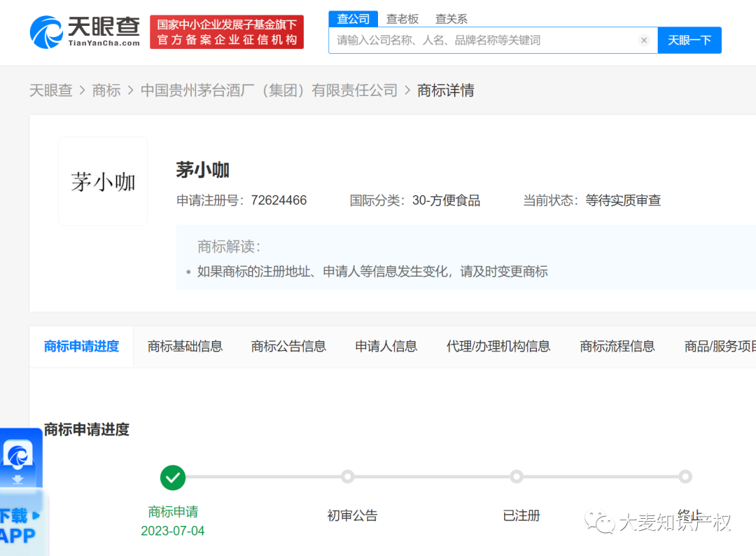Open the 申请人信息 tab
756x556 pixels.
click(x=386, y=346)
